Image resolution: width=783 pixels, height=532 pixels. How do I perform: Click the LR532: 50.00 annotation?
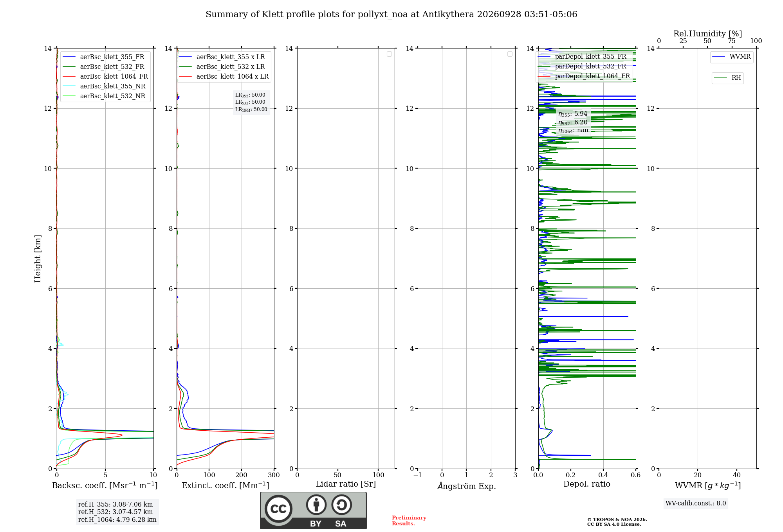tap(250, 102)
